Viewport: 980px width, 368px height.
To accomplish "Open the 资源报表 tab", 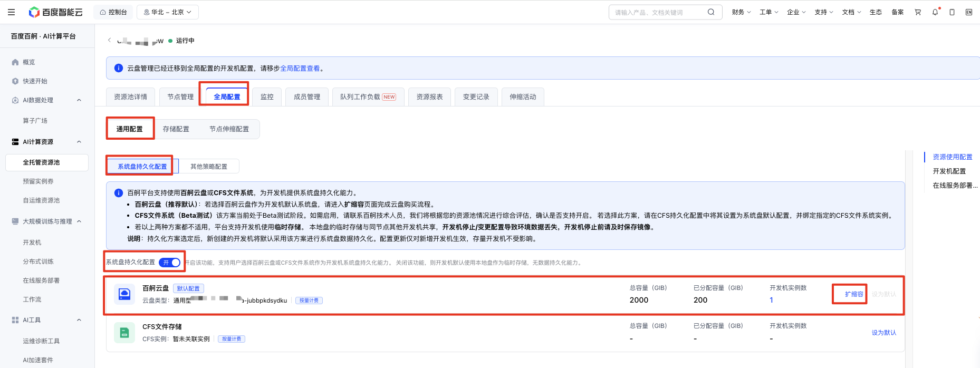I will (x=430, y=97).
